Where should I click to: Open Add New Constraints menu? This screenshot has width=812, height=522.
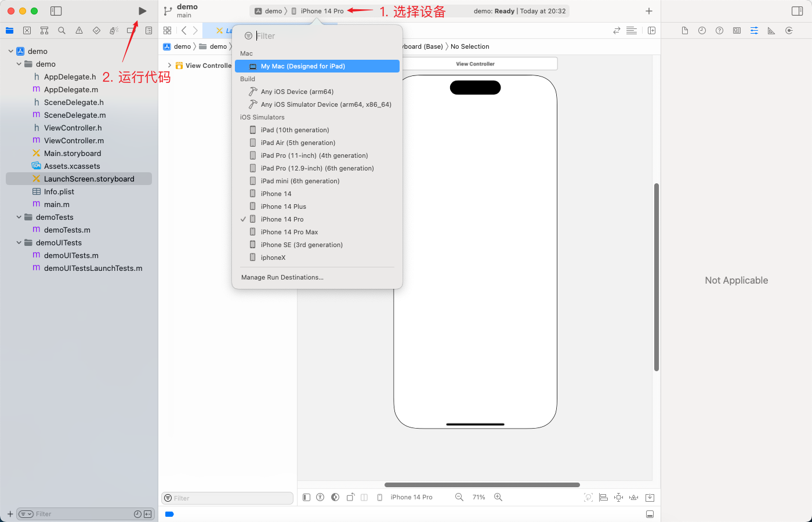point(619,497)
